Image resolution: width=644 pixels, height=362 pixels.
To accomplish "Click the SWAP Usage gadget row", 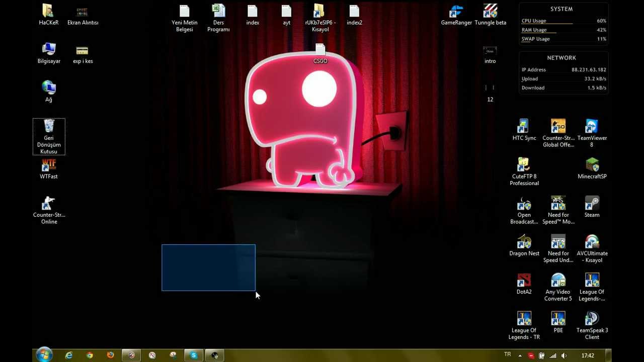I will click(x=563, y=39).
